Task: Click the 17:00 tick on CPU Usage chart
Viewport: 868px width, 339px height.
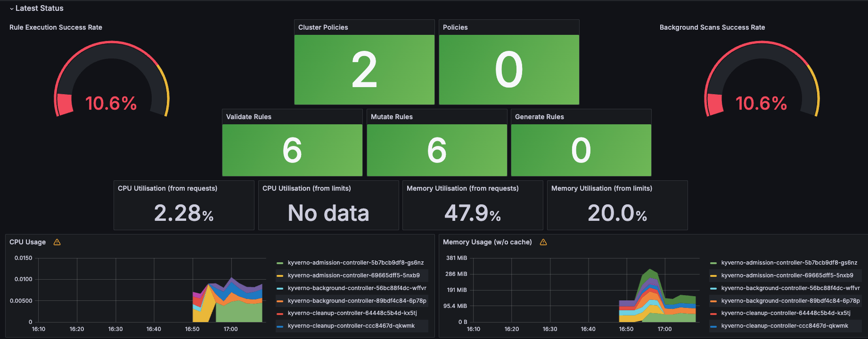Action: tap(231, 329)
